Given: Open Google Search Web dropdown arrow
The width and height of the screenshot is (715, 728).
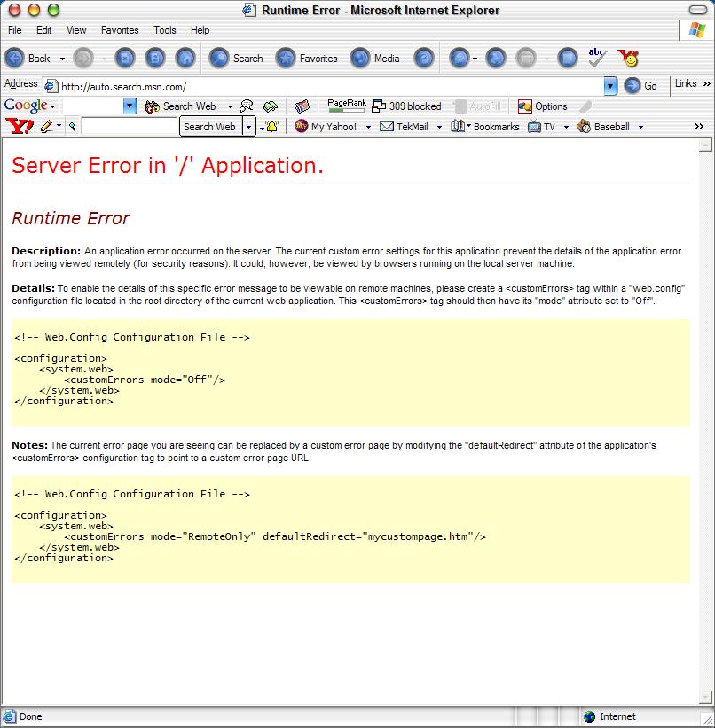Looking at the screenshot, I should (x=230, y=106).
